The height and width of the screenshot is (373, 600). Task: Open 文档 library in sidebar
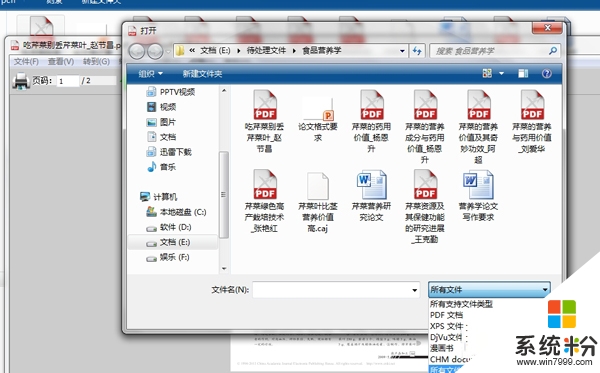click(161, 137)
